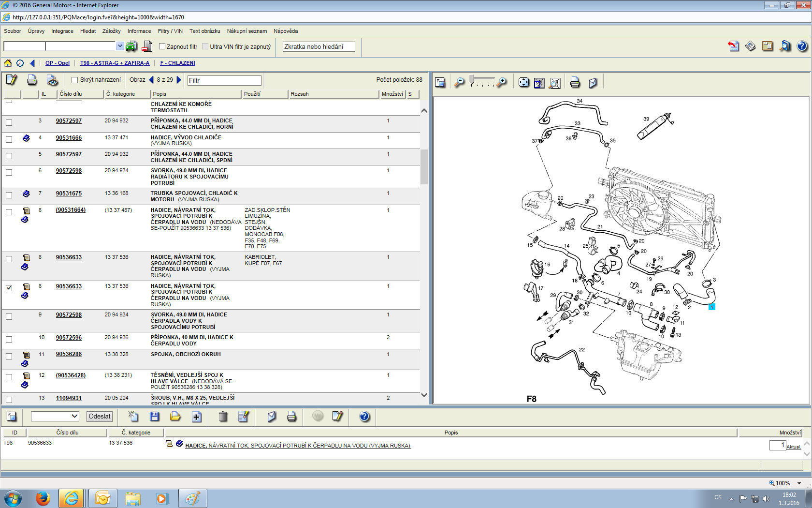Screen dimensions: 812x508
Task: Print the diagram using printer icon
Action: [575, 83]
